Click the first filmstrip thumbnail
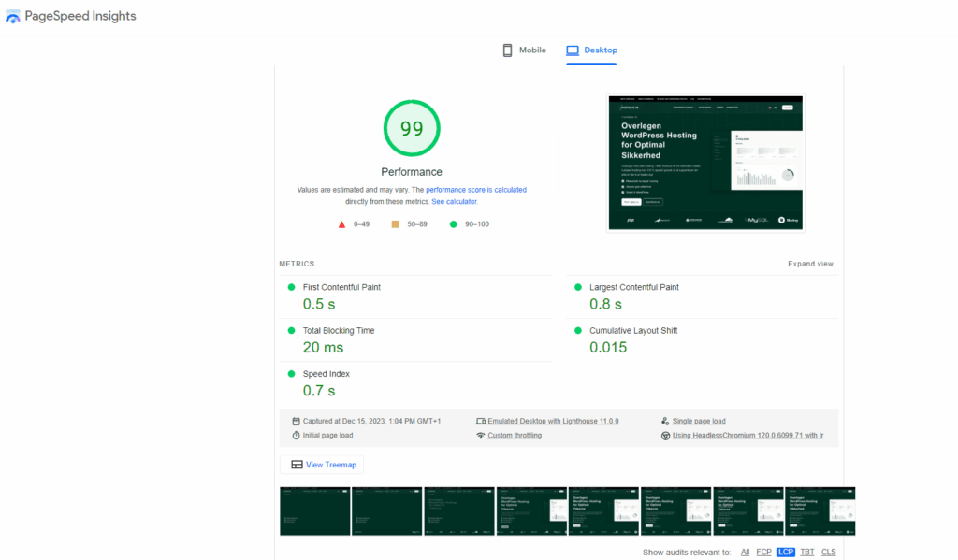Screen dimensions: 958x560 click(314, 510)
